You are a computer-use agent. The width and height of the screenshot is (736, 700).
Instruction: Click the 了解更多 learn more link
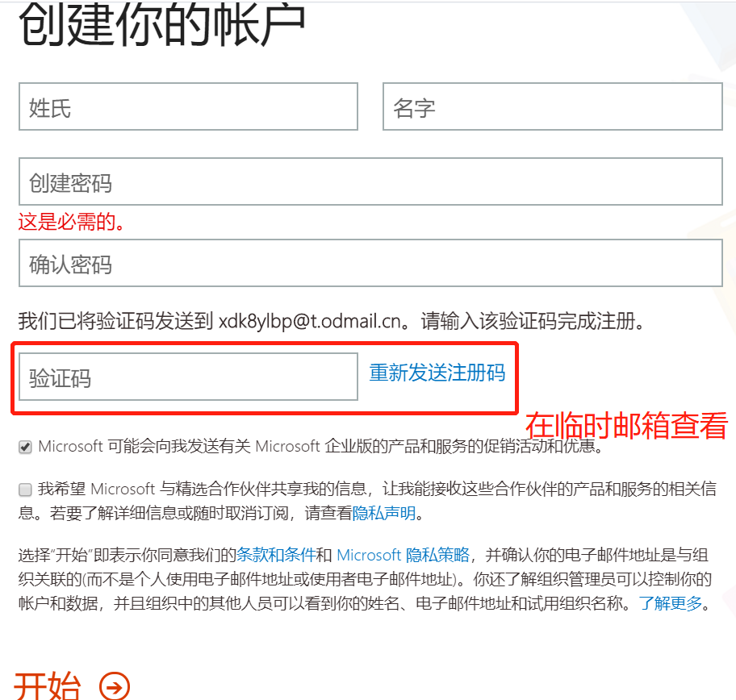pyautogui.click(x=671, y=603)
